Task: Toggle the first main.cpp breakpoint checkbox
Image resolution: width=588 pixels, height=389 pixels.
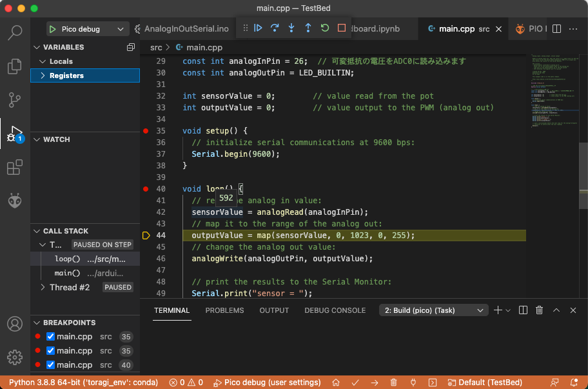Action: (51, 337)
